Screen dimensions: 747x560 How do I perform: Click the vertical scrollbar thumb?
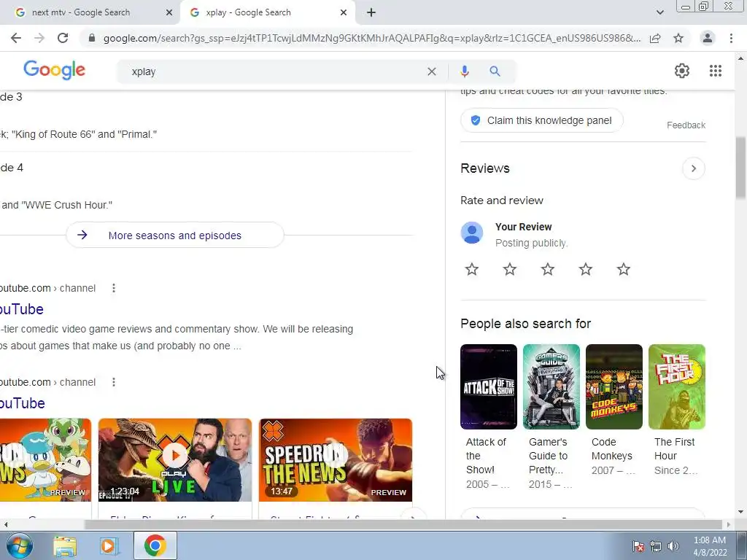point(741,167)
